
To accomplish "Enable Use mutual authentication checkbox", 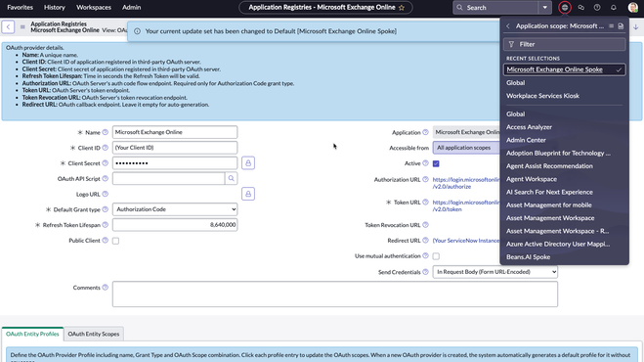I will coord(436,256).
